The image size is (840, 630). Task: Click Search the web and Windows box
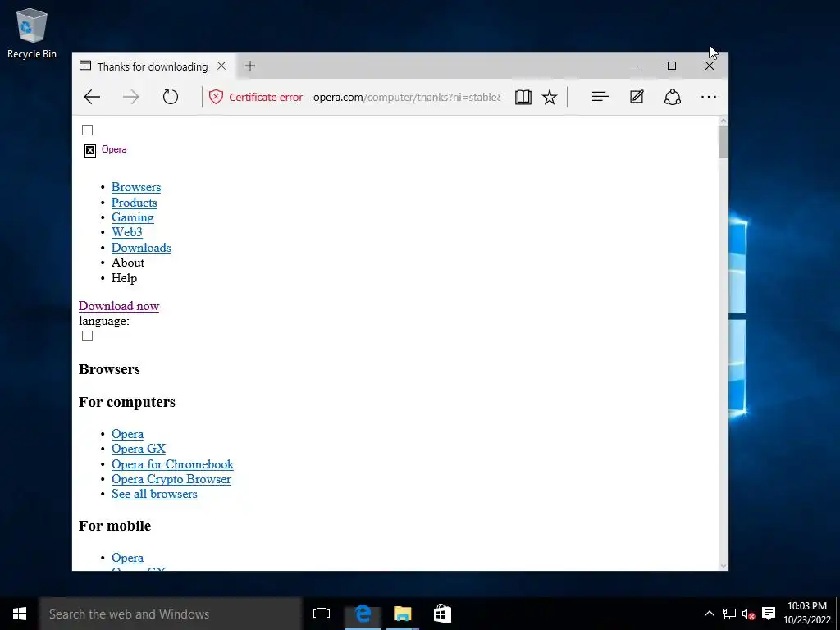[171, 614]
